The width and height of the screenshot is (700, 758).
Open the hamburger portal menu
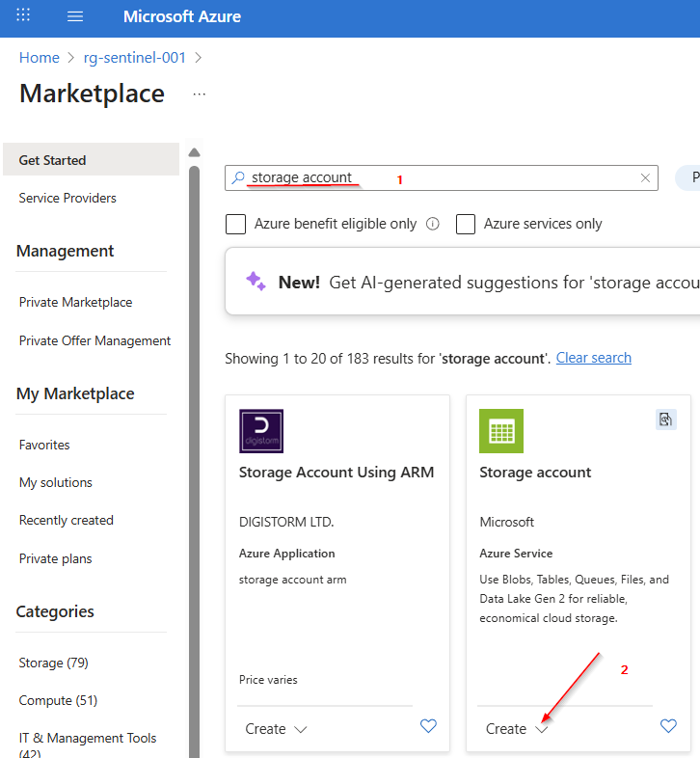75,16
